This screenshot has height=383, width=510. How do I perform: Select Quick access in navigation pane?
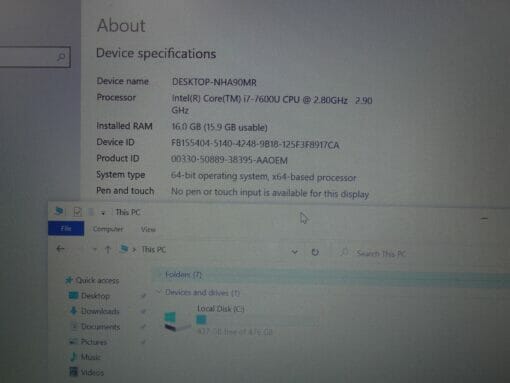point(97,280)
